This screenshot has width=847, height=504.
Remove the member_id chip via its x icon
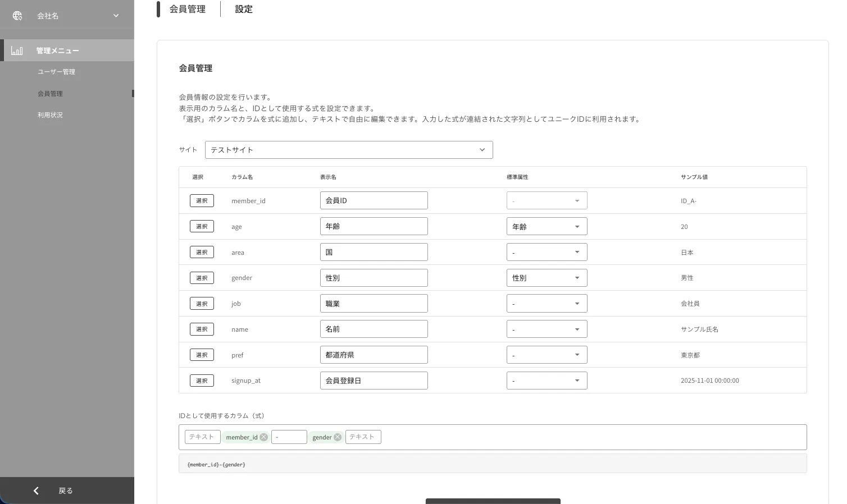(x=263, y=437)
